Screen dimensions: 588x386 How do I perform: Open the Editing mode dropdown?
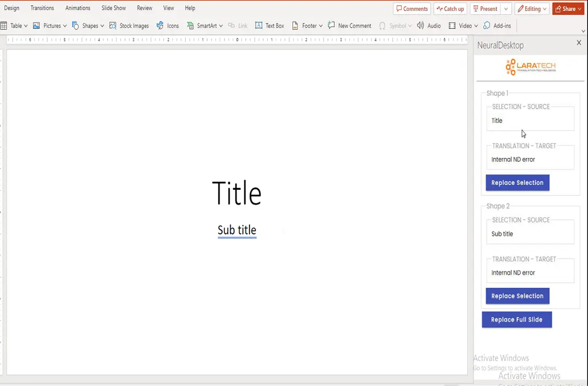tap(532, 8)
